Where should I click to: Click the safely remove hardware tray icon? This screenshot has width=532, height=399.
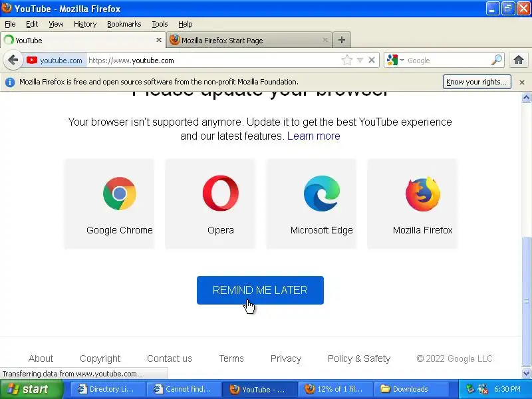pyautogui.click(x=470, y=389)
